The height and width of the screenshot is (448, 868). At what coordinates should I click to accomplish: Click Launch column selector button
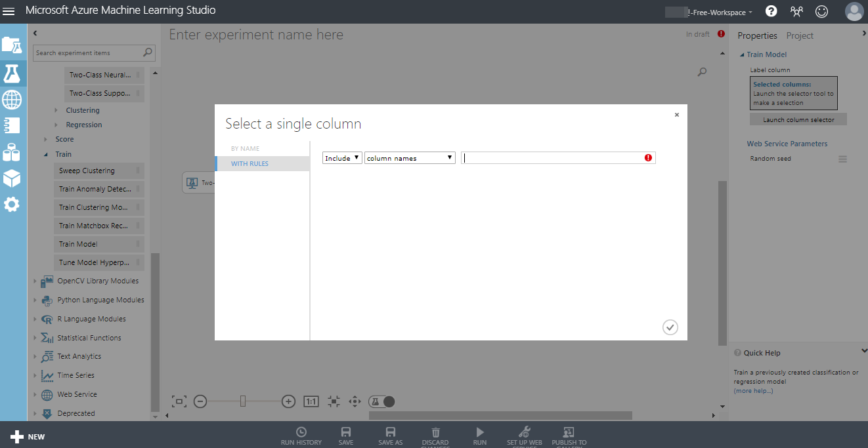798,119
